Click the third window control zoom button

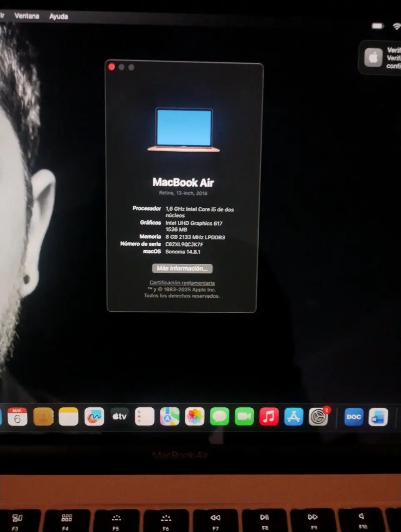point(131,67)
